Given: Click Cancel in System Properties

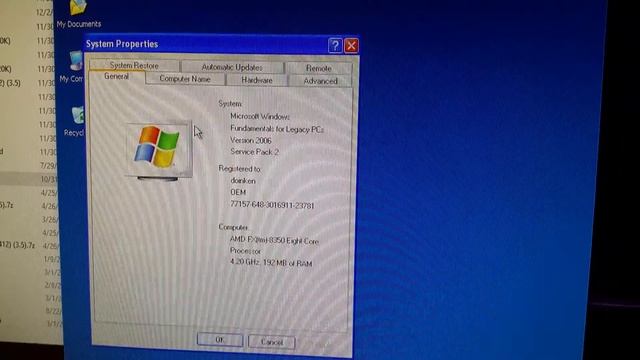Looking at the screenshot, I should (x=271, y=342).
